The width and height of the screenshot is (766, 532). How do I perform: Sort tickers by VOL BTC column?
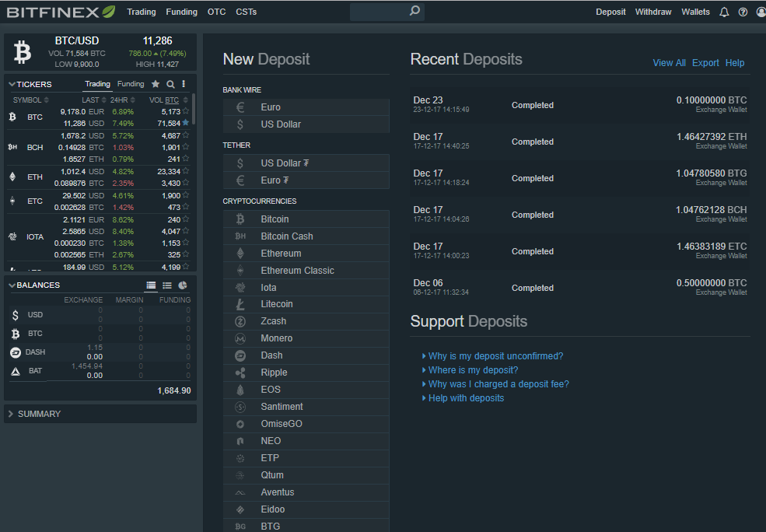(168, 100)
